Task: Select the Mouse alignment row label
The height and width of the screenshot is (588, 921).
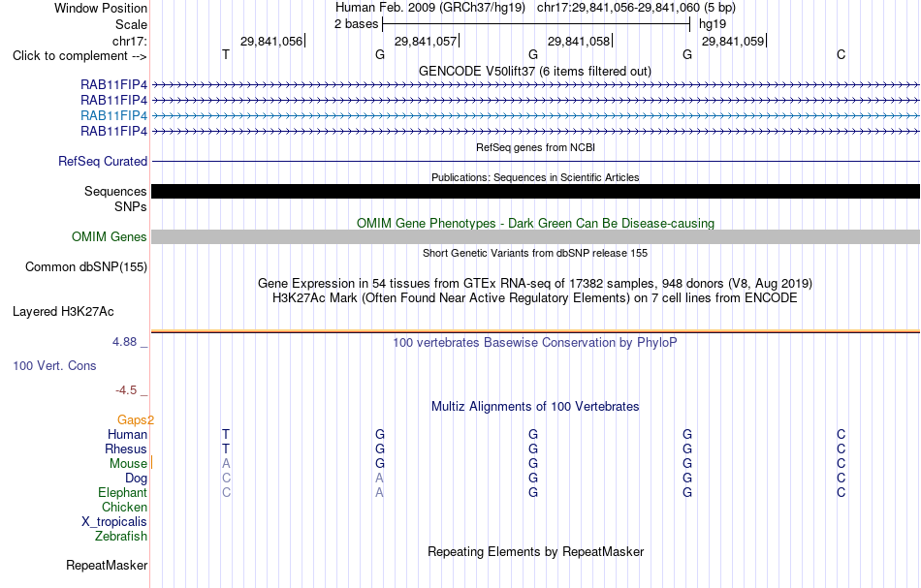Action: tap(128, 464)
